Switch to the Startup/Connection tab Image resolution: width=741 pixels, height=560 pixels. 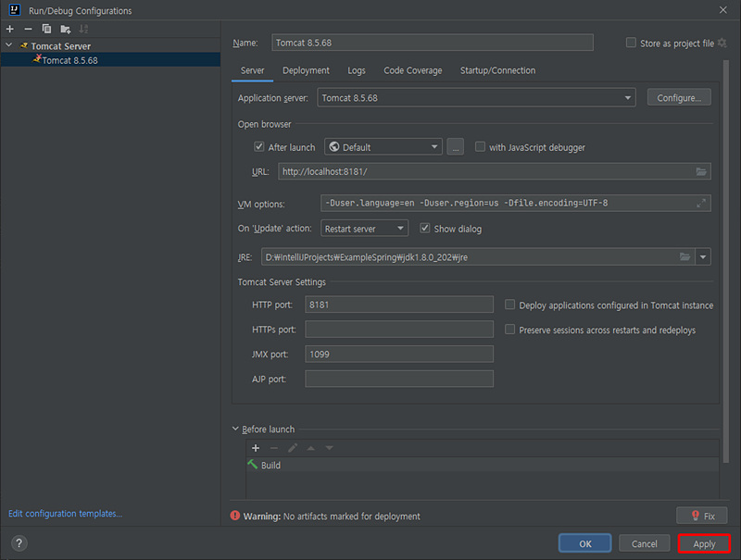[497, 70]
